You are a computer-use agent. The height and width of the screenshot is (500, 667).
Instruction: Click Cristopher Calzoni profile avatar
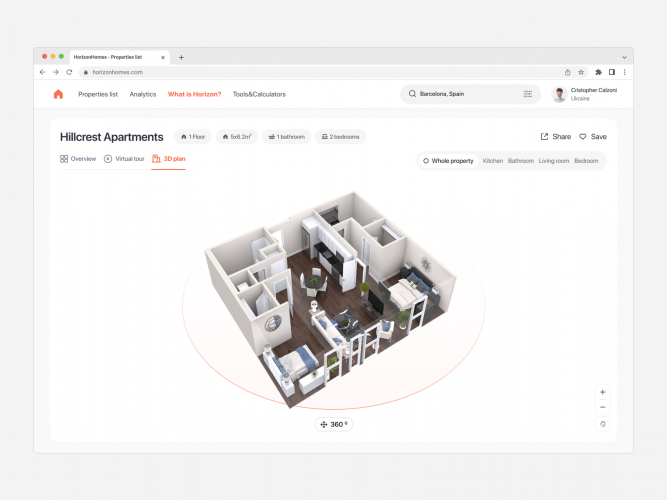click(x=559, y=94)
